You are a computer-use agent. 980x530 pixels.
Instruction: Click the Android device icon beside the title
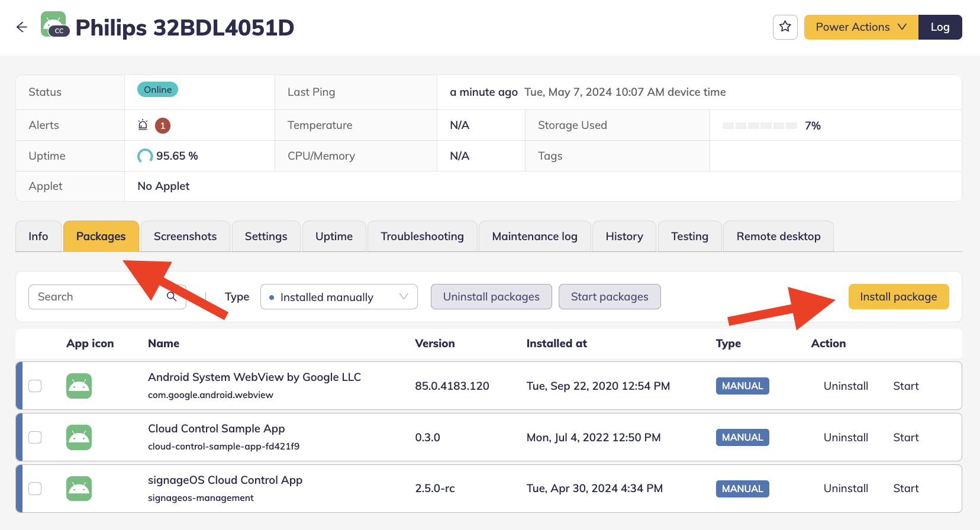pyautogui.click(x=54, y=25)
